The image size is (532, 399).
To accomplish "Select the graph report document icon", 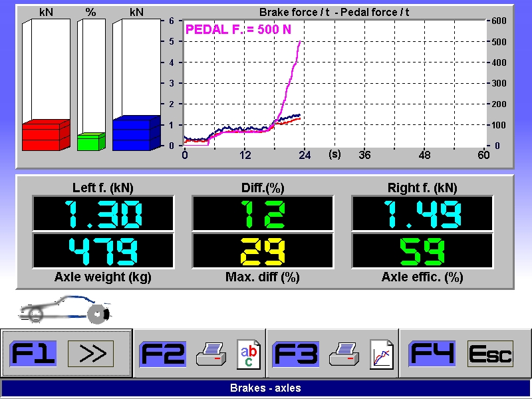I will click(x=382, y=354).
